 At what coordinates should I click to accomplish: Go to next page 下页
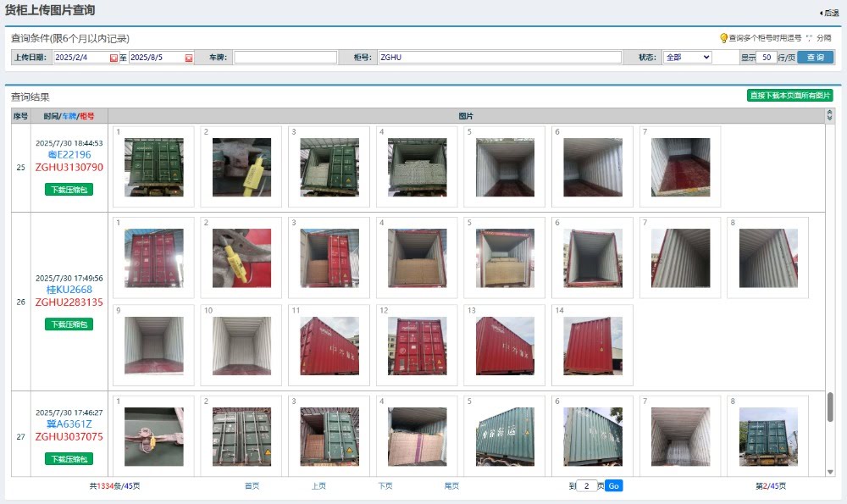(x=385, y=486)
